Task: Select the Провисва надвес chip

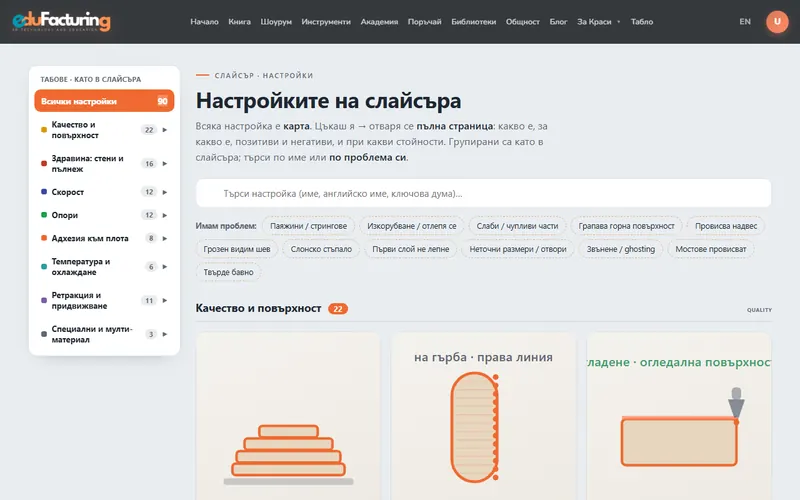Action: pos(726,226)
